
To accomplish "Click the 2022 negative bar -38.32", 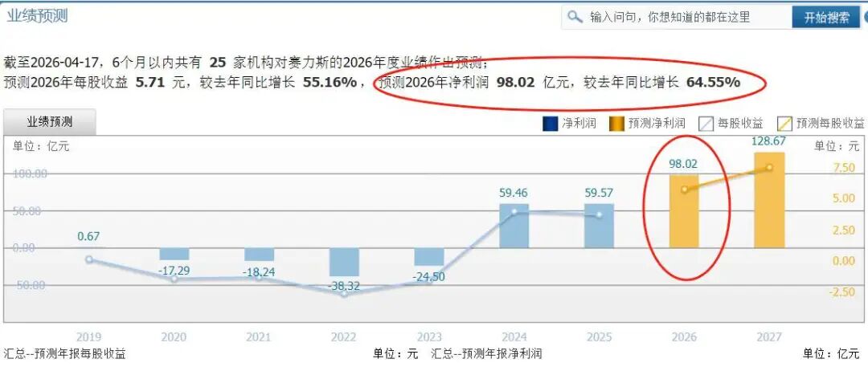I will point(344,262).
